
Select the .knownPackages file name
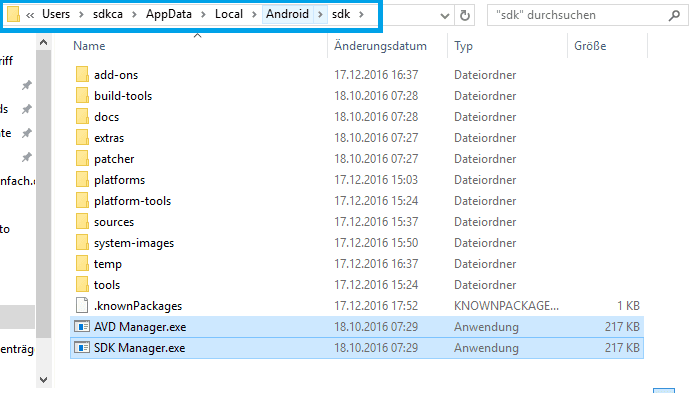(138, 306)
